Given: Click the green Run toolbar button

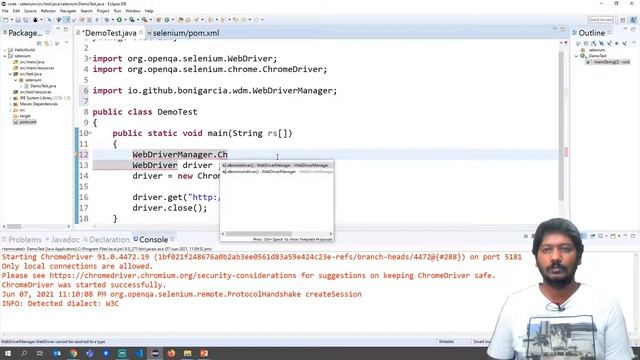Looking at the screenshot, I should click(x=119, y=20).
